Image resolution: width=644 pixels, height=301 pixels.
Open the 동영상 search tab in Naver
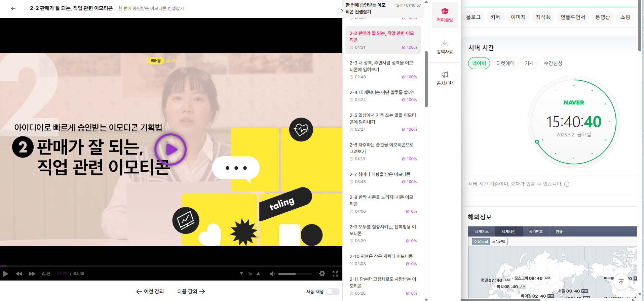click(x=603, y=17)
